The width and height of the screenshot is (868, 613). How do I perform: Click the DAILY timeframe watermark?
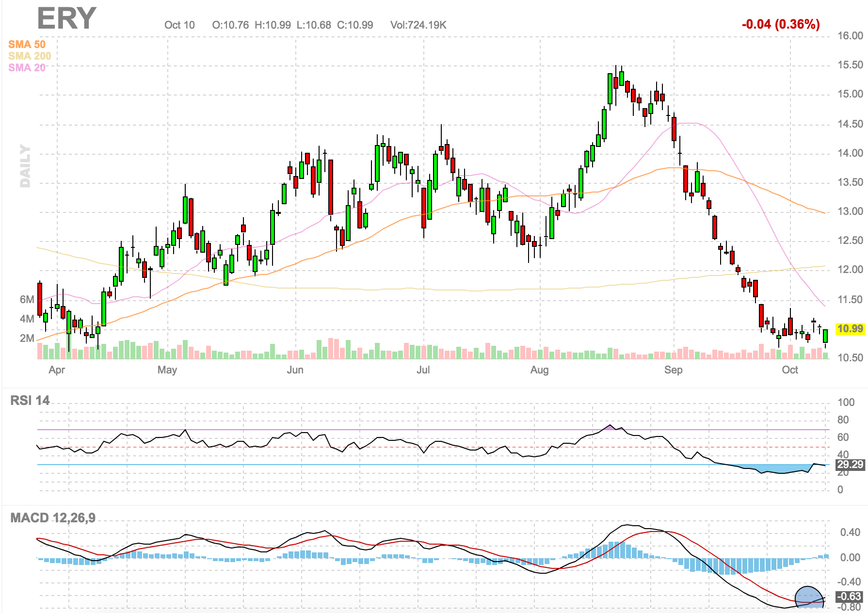coord(25,166)
